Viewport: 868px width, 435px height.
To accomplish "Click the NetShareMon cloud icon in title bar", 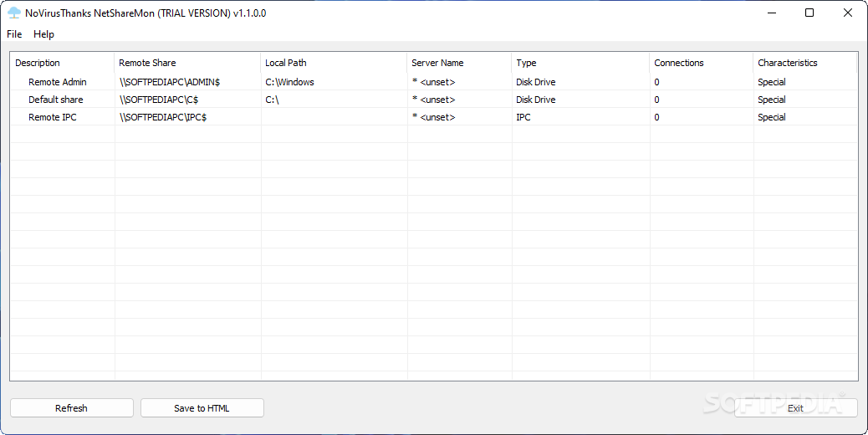I will (x=14, y=13).
